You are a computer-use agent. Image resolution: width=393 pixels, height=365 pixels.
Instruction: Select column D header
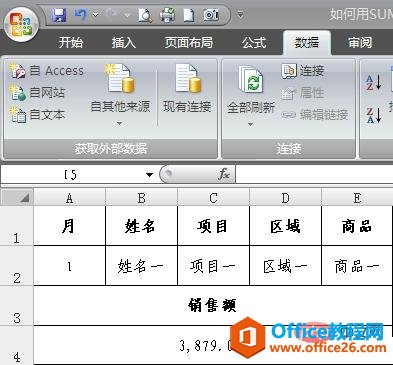285,197
